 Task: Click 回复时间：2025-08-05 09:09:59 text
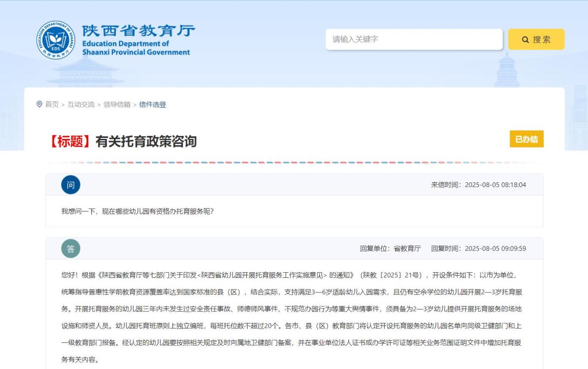pos(479,249)
